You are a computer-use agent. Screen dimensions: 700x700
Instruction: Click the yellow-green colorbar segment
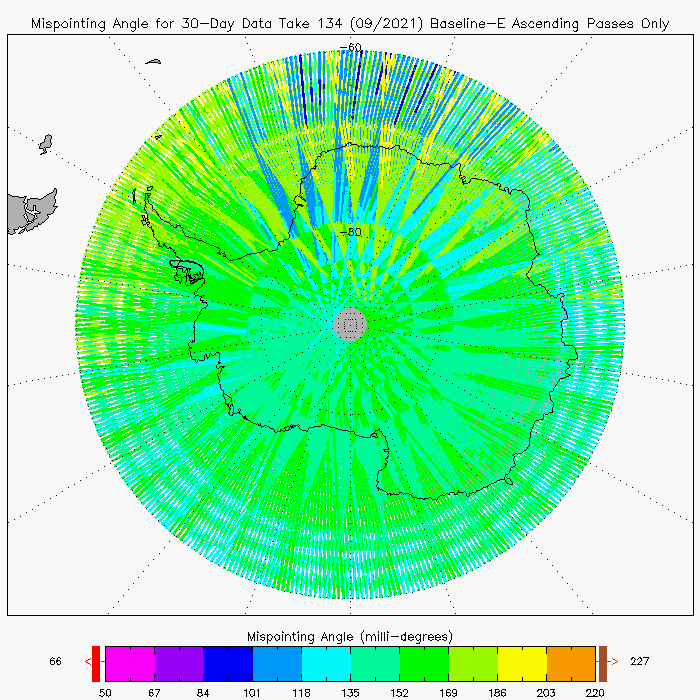coord(473,663)
